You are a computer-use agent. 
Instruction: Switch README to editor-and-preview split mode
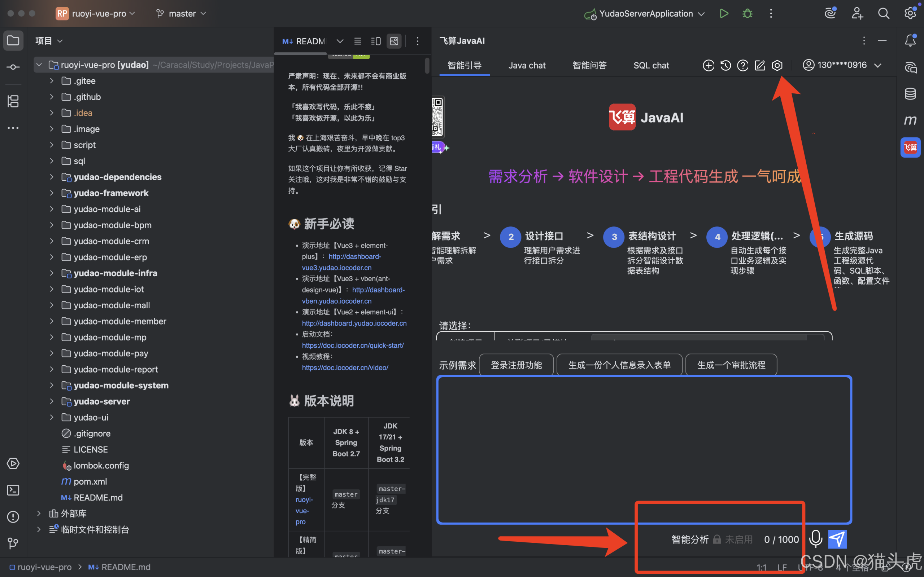pos(376,41)
